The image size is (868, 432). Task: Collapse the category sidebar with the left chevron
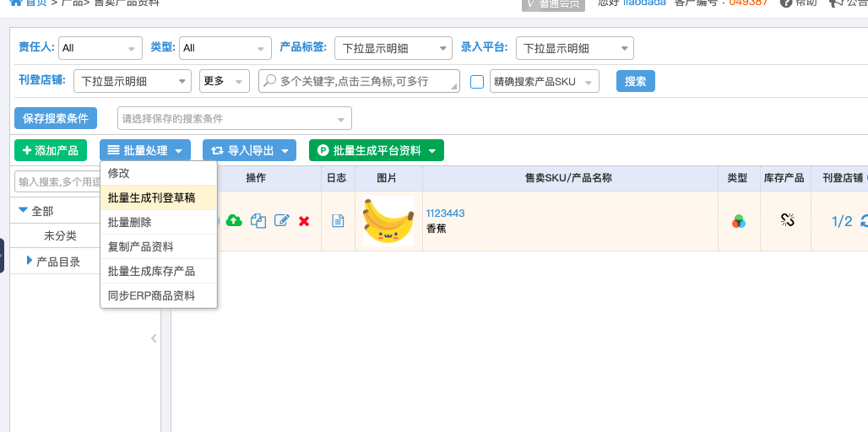(154, 338)
